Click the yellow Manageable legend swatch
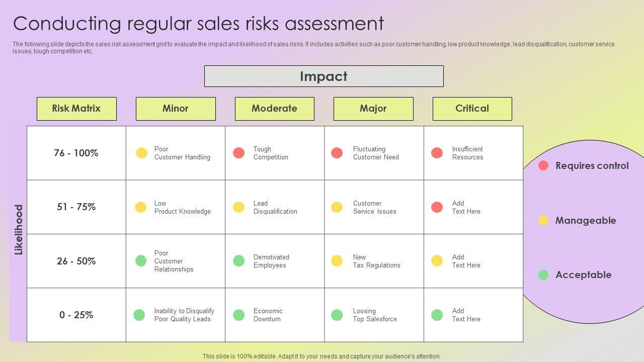This screenshot has width=644, height=362. (543, 220)
